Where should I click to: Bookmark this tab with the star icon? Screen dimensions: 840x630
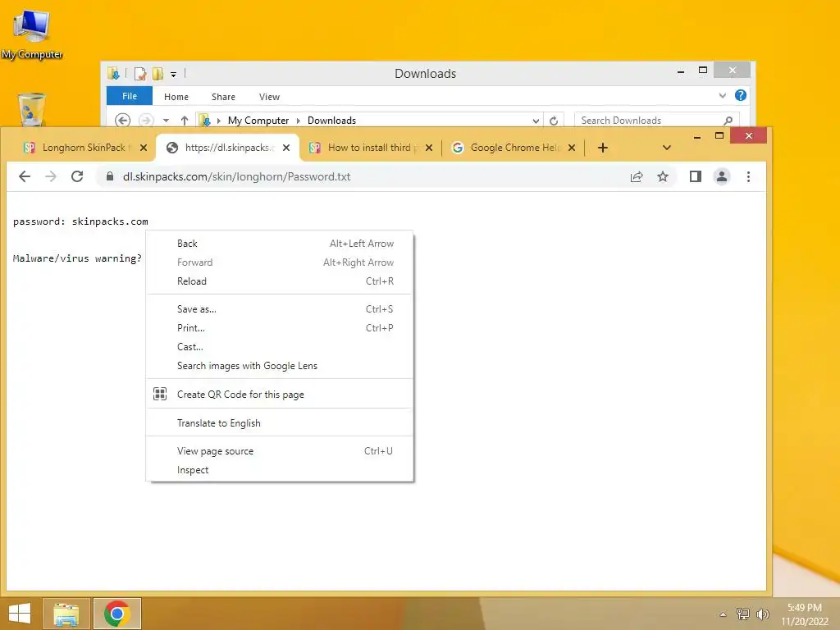pos(663,176)
